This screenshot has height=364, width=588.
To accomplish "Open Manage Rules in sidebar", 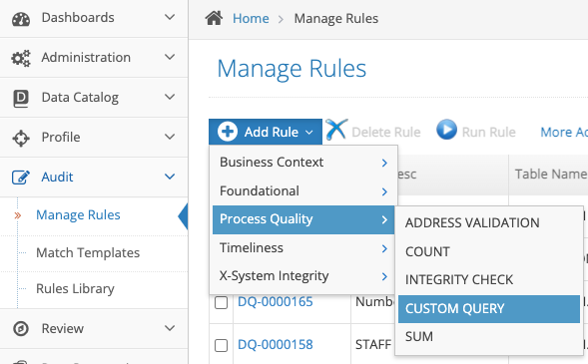I will [78, 215].
